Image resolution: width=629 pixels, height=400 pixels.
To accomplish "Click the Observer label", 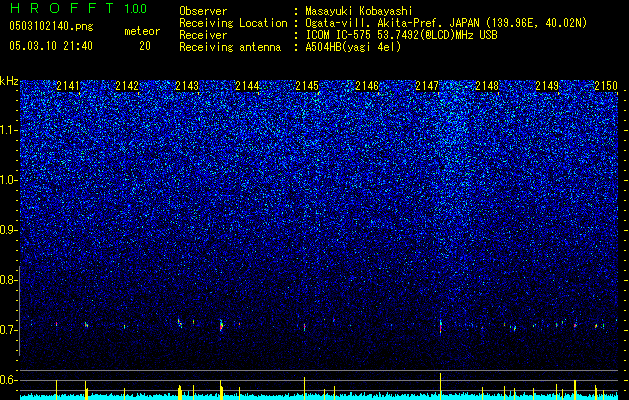I will click(x=203, y=11).
